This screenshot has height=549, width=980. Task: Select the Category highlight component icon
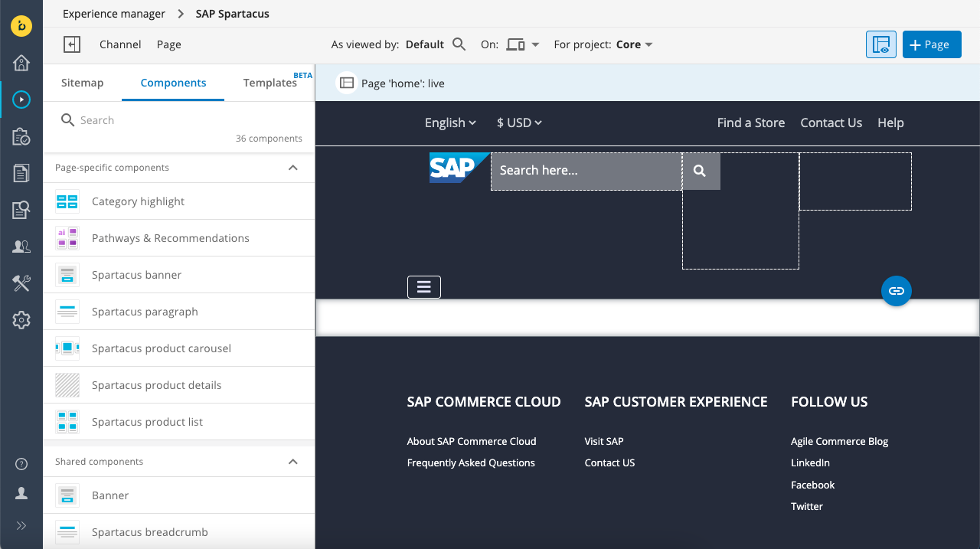(67, 201)
